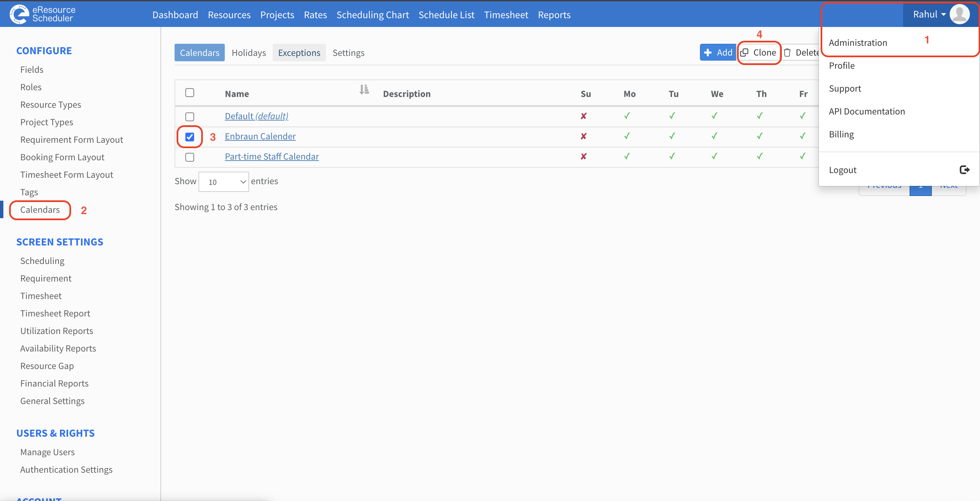Open the Exceptions tab
Screen dimensions: 980x501
[299, 53]
